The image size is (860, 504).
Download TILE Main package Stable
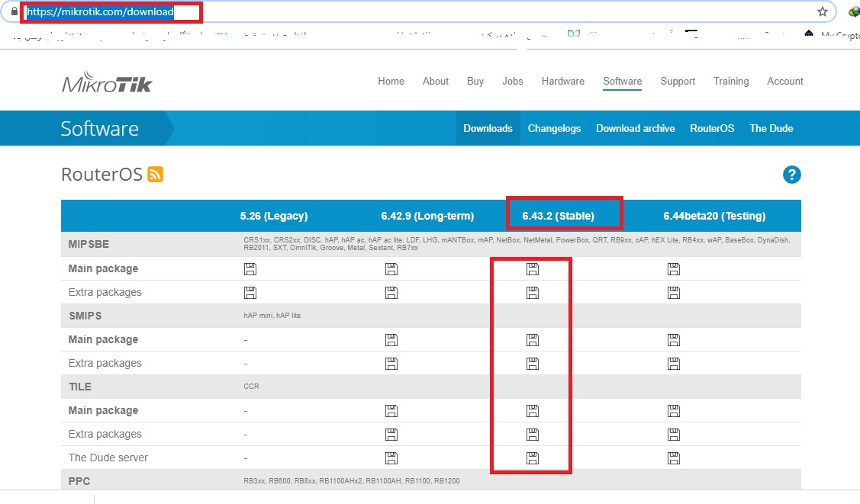[x=533, y=411]
